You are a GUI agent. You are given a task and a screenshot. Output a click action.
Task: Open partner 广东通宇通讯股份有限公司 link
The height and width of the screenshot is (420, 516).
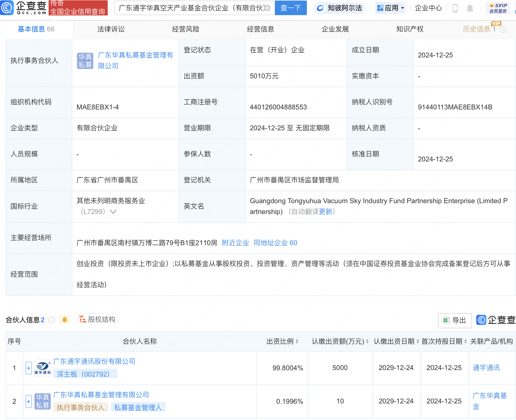coord(94,361)
